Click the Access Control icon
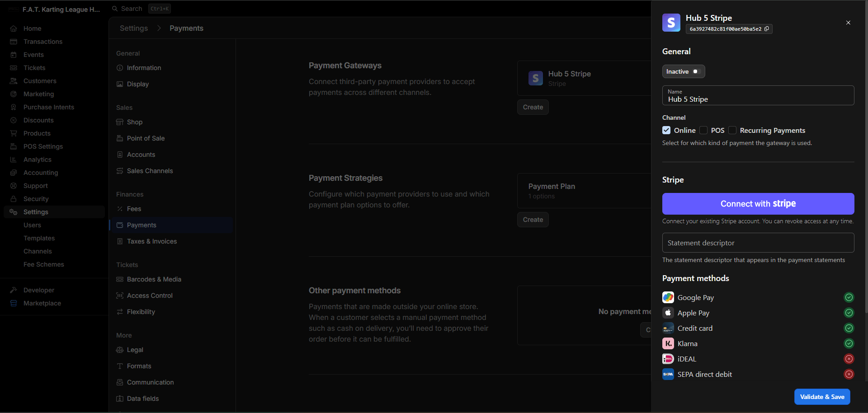Image resolution: width=868 pixels, height=413 pixels. [120, 296]
